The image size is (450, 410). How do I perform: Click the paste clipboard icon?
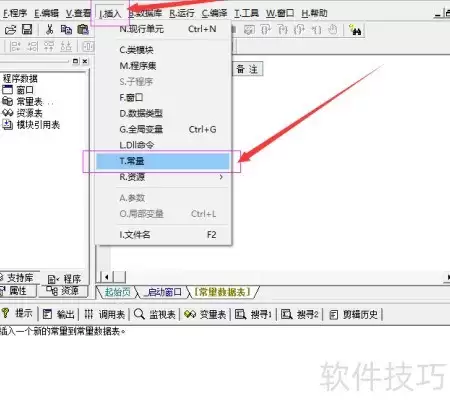(83, 30)
